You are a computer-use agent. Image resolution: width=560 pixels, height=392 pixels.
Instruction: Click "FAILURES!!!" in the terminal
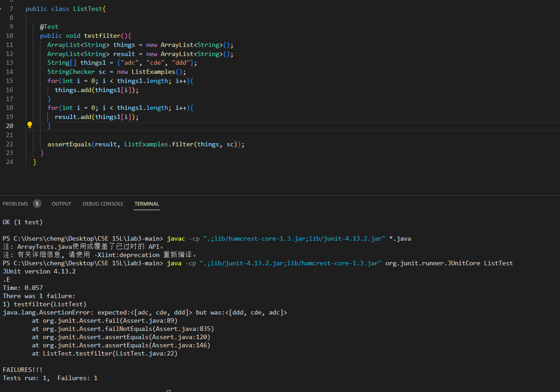click(23, 370)
